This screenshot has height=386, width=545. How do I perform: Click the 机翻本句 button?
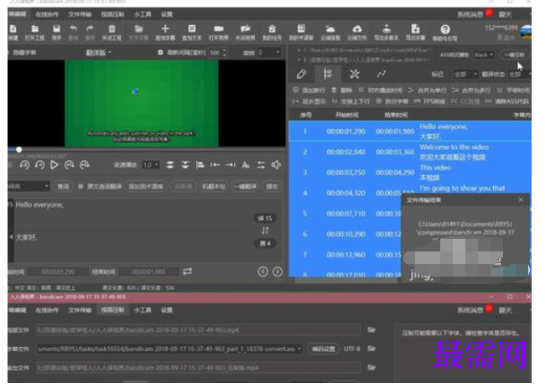[x=213, y=187]
